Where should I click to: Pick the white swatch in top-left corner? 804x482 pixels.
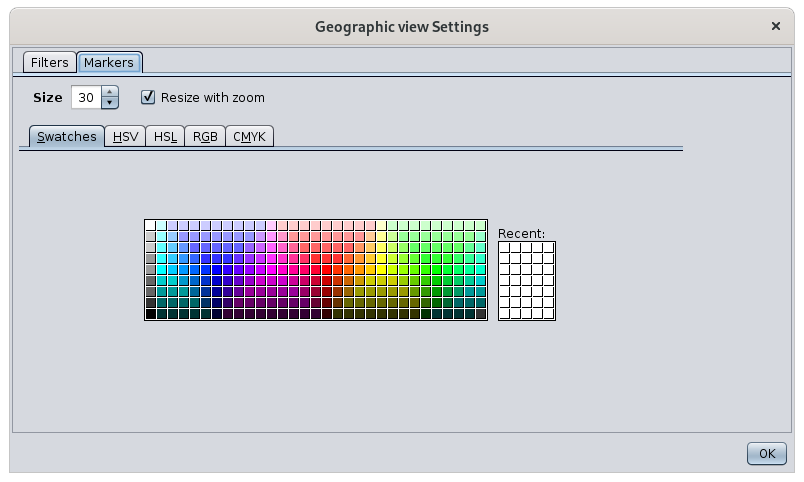[x=150, y=226]
